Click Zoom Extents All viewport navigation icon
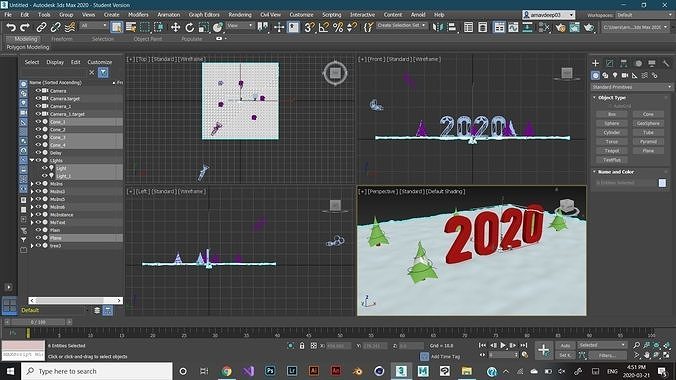676x380 pixels. tap(667, 345)
